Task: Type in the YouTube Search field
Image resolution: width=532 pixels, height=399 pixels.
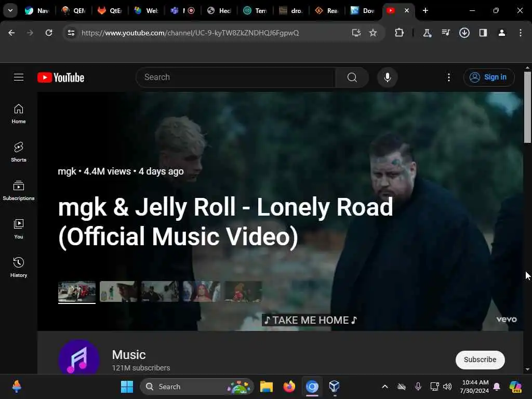Action: [235, 77]
